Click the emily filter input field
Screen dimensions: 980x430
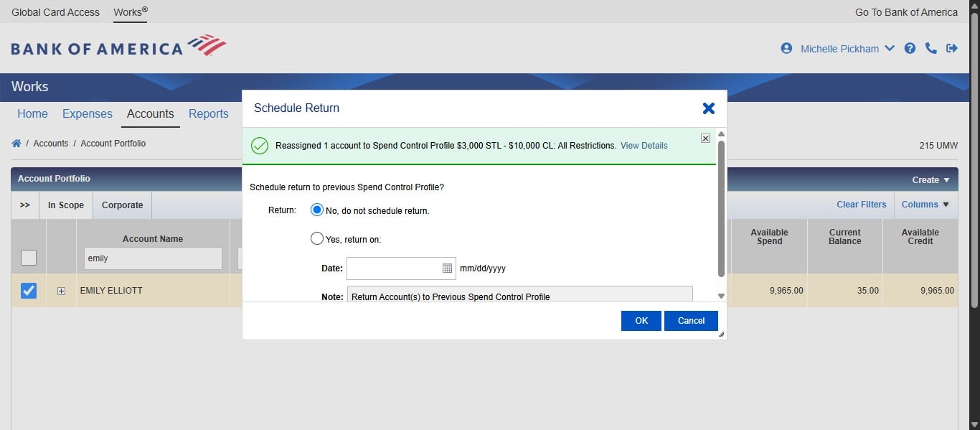[x=152, y=258]
